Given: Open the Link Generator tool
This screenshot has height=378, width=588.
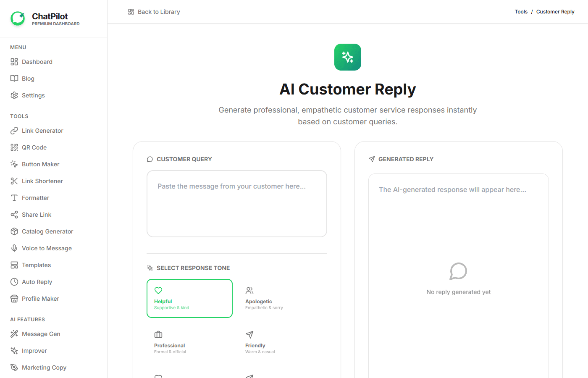Looking at the screenshot, I should click(x=42, y=131).
